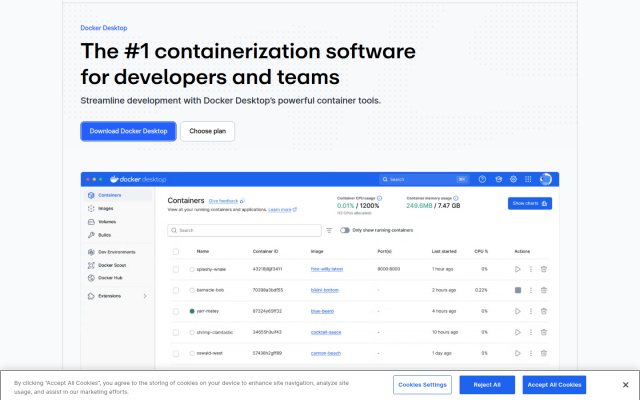Open Docker Hub in sidebar

click(110, 278)
